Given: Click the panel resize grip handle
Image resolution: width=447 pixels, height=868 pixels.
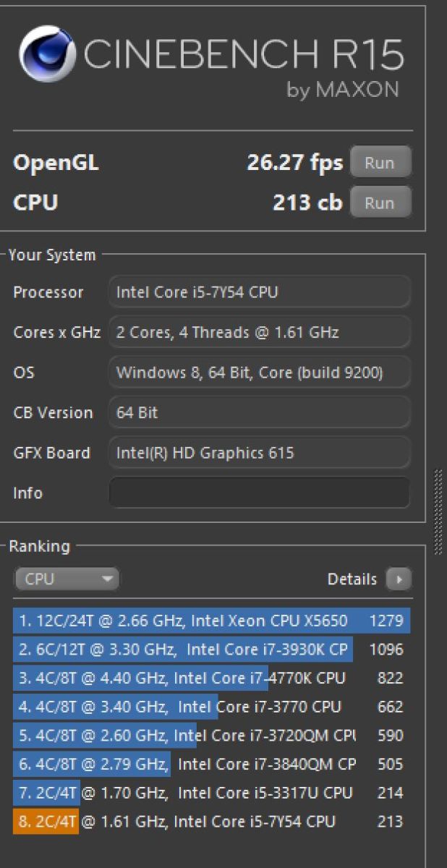Looking at the screenshot, I should click(437, 511).
